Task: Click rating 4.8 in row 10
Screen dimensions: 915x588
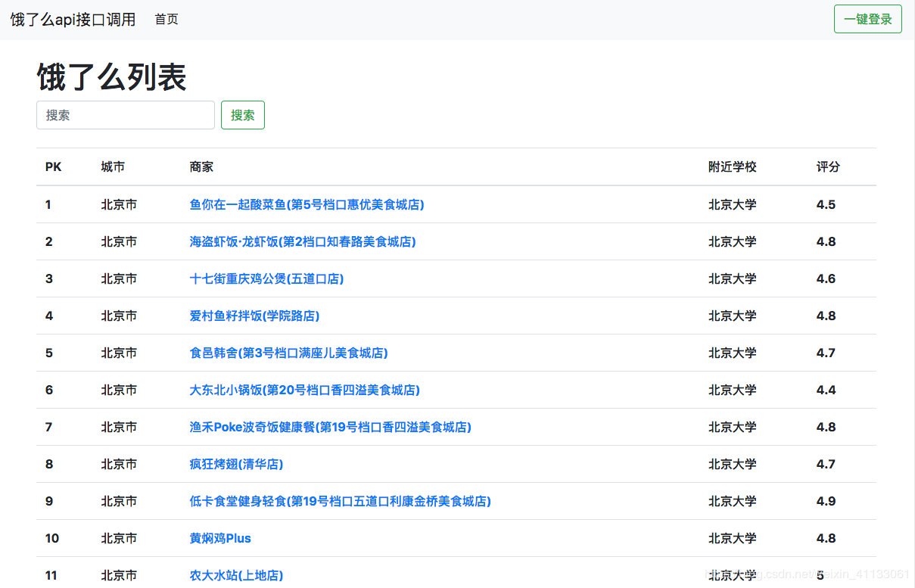Action: pyautogui.click(x=826, y=538)
